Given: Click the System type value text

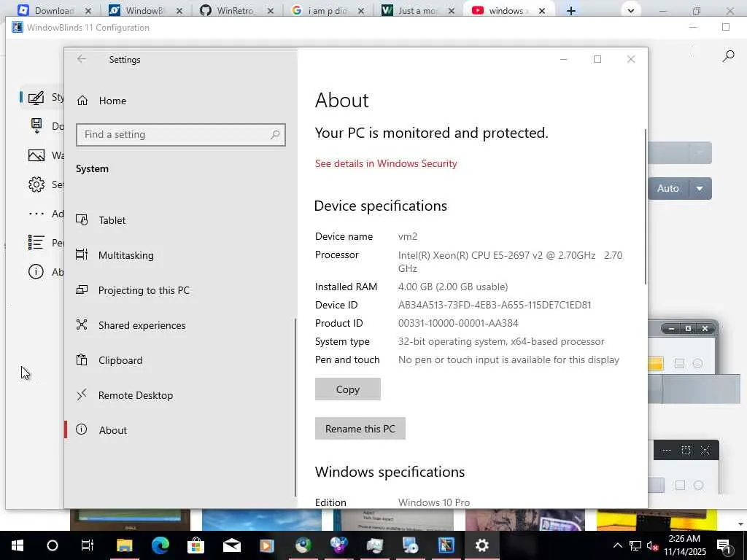Looking at the screenshot, I should click(501, 341).
